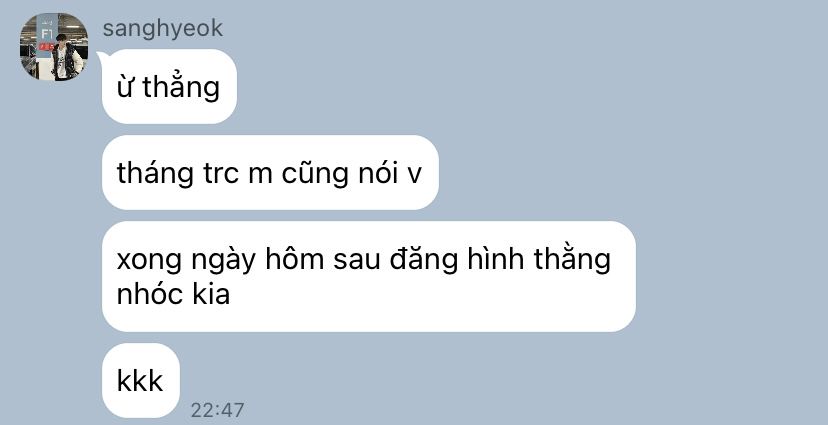The image size is (828, 425).
Task: Tap the word "kia" ending the long message
Action: point(211,294)
